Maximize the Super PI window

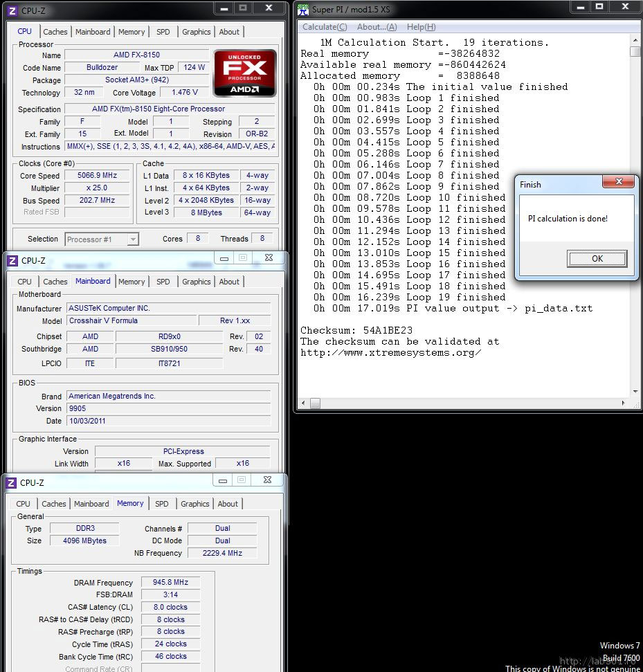point(599,7)
